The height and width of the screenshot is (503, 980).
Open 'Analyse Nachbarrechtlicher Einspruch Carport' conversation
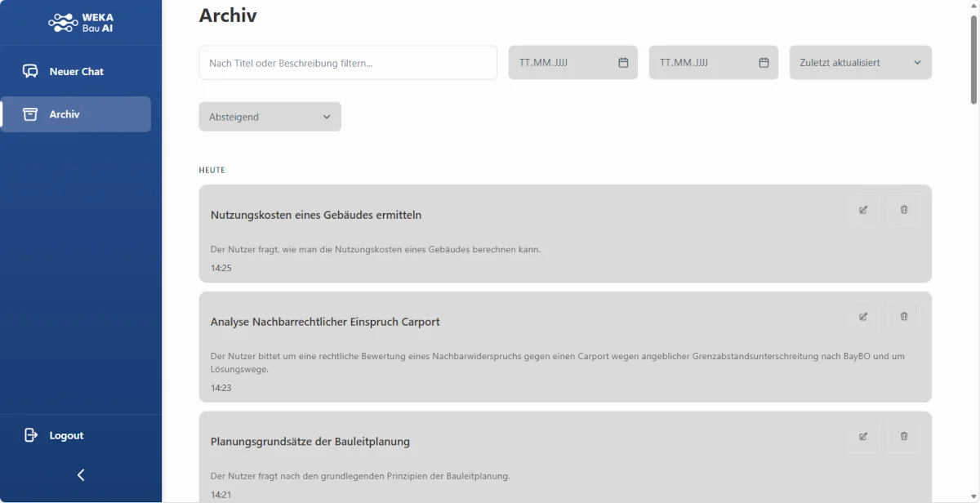(x=325, y=323)
